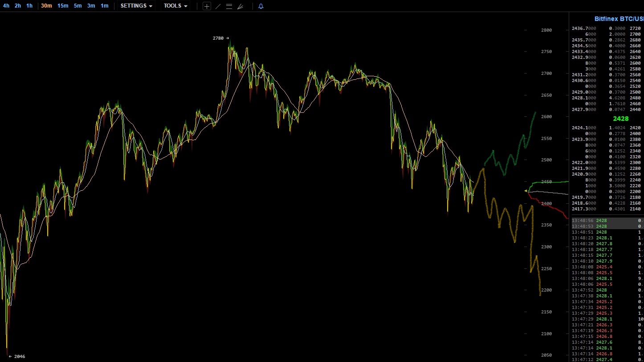Click the 2422.0 bid row

click(607, 163)
